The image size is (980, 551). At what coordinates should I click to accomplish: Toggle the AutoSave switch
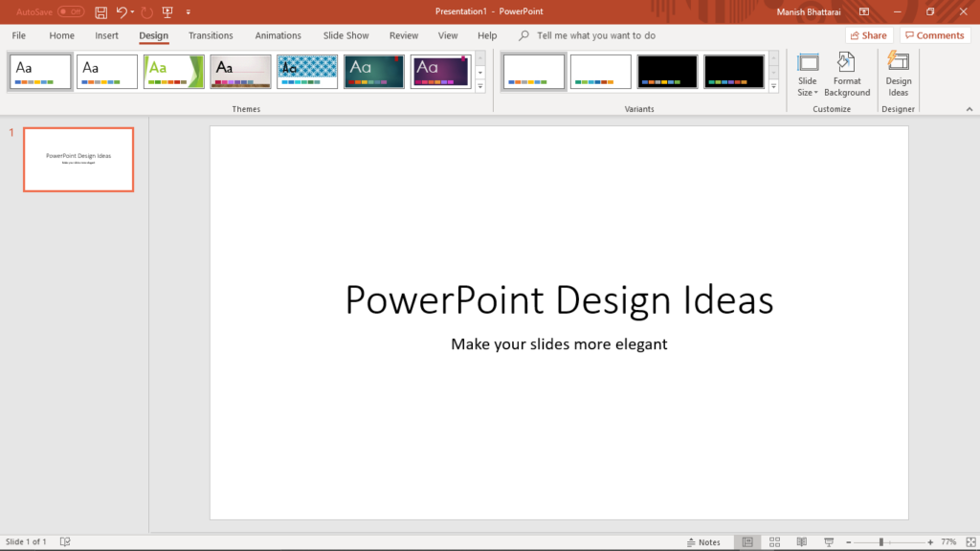click(71, 12)
